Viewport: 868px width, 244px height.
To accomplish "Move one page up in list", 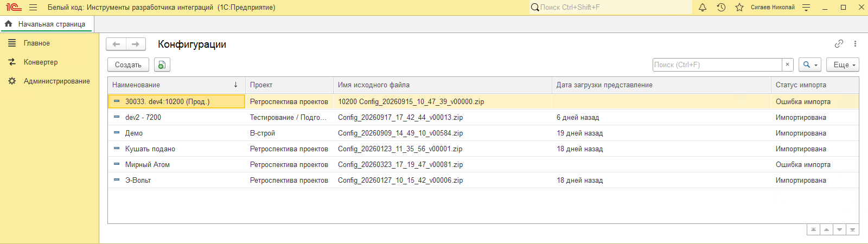I will 826,230.
